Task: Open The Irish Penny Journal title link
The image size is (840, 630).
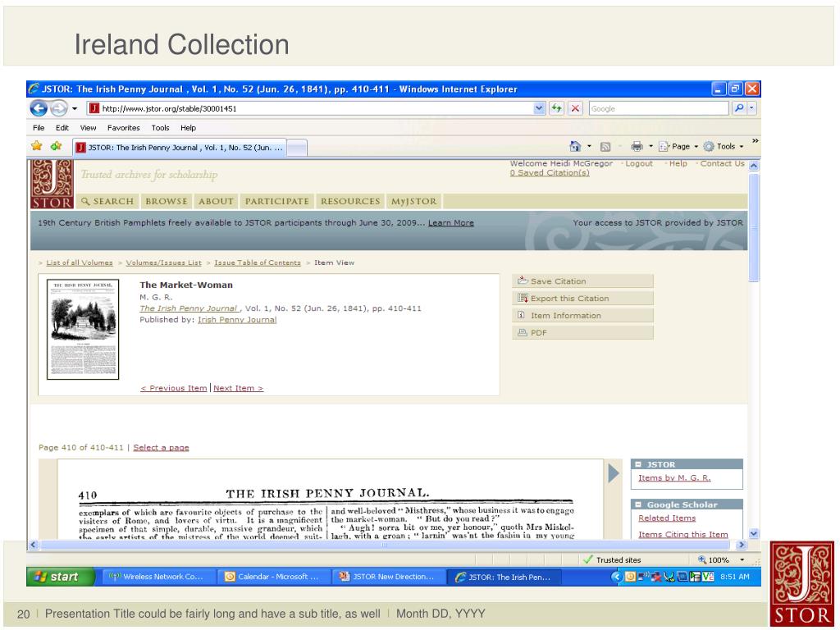Action: [188, 308]
